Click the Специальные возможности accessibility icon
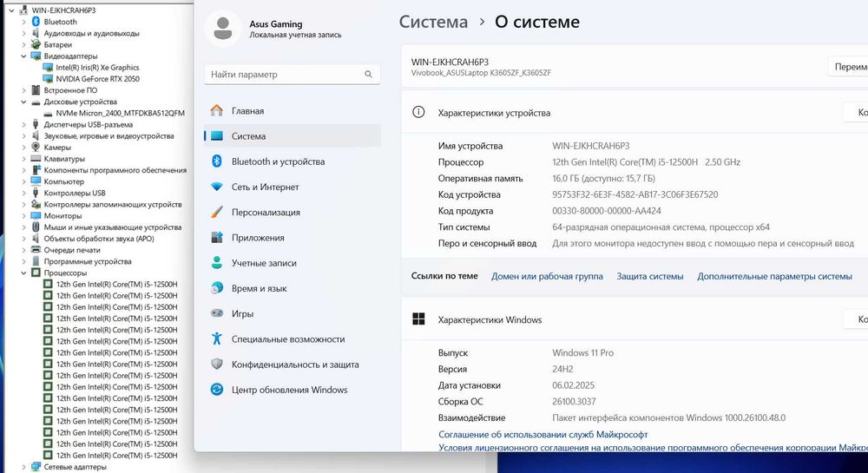Viewport: 868px width, 473px height. (217, 338)
